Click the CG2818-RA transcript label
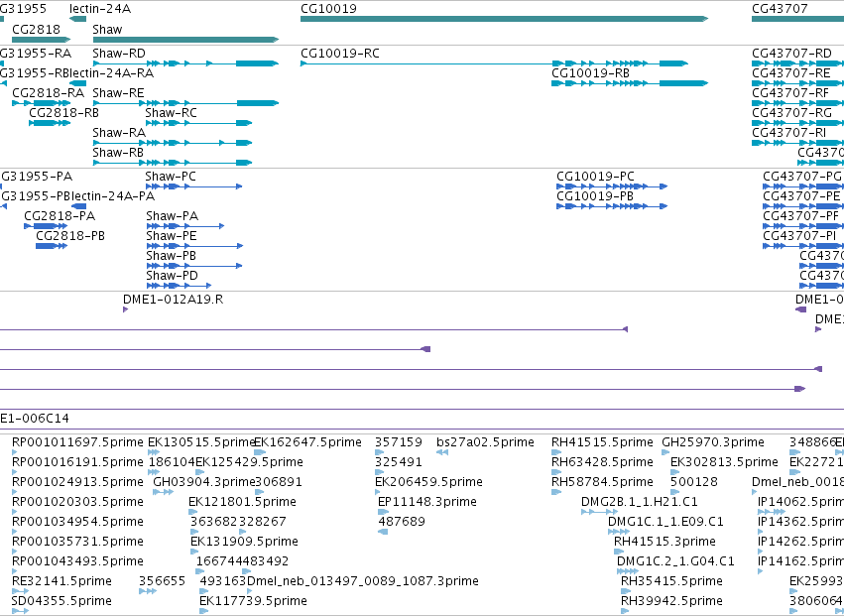 (x=48, y=93)
